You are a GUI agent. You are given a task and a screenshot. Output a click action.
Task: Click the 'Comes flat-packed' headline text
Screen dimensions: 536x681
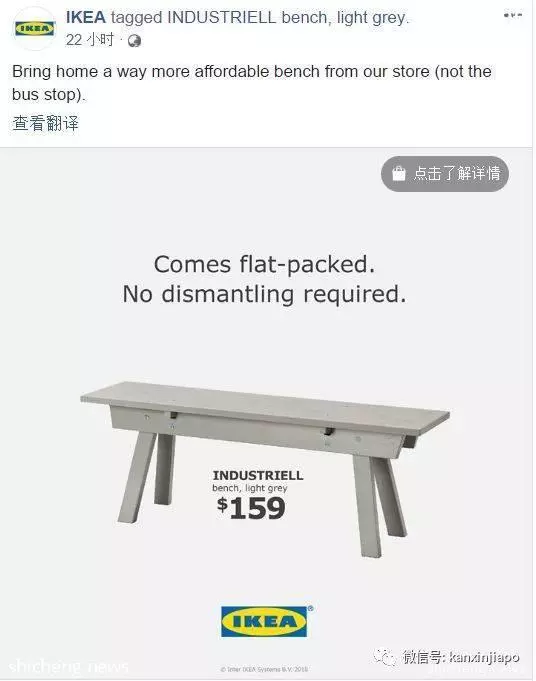(264, 264)
